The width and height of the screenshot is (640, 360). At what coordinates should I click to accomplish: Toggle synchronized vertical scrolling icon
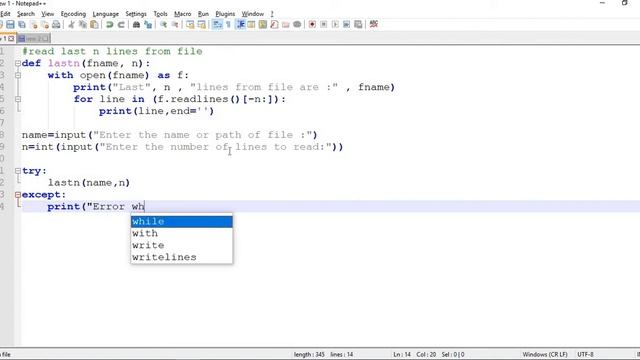coord(190,24)
